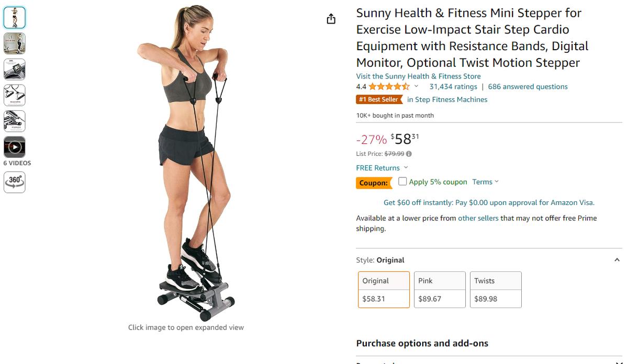Select the Pink style option
628x364 pixels.
pyautogui.click(x=440, y=289)
